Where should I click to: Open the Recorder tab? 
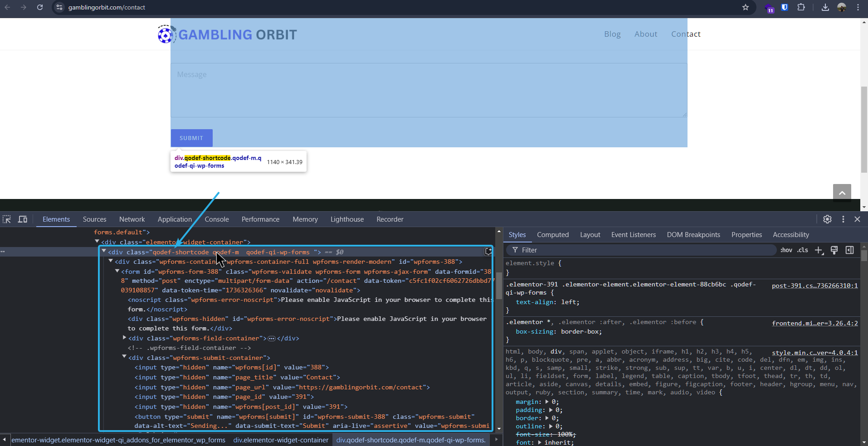pos(390,219)
